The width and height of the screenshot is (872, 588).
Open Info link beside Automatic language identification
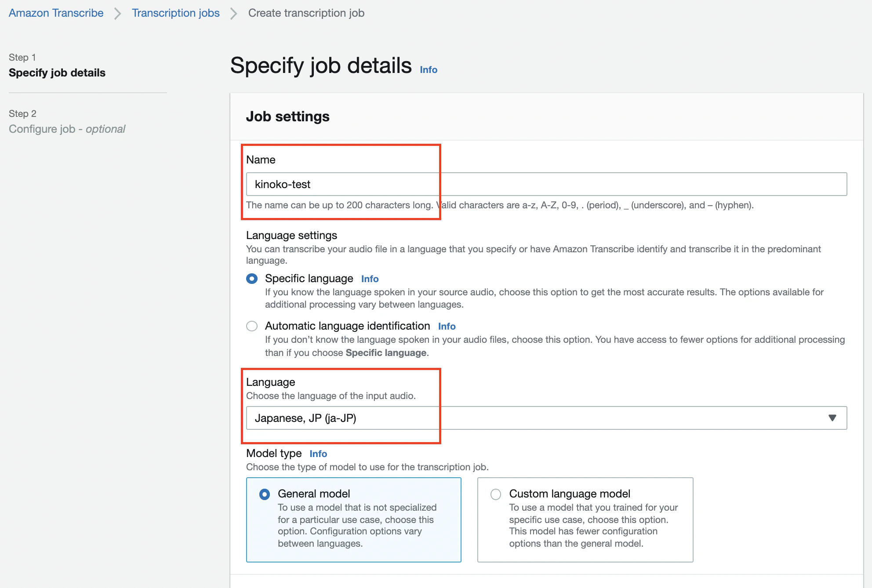click(446, 327)
